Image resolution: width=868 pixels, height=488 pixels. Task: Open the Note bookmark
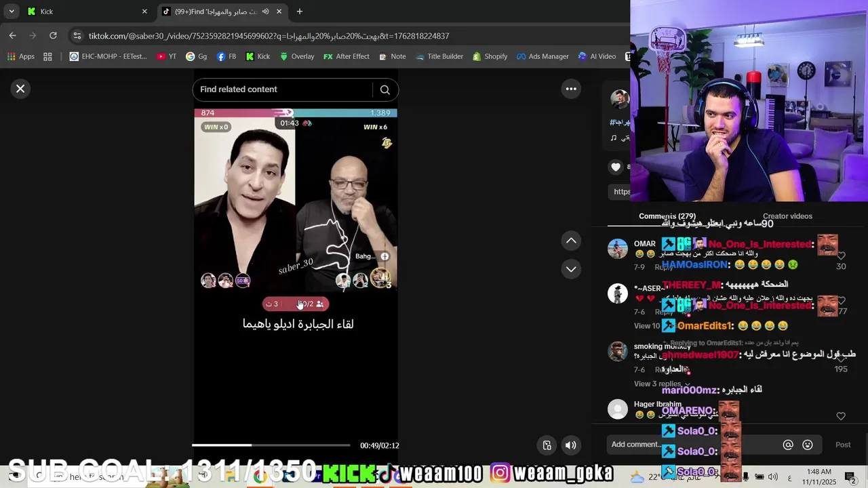[392, 56]
